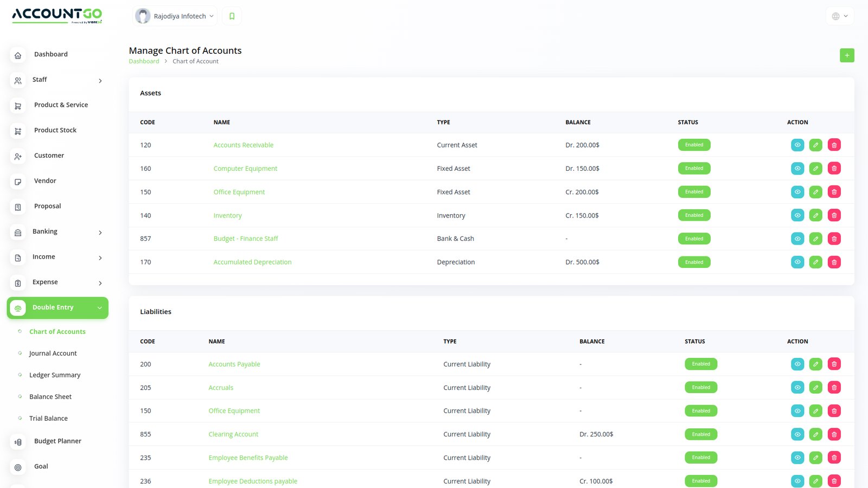Expand the Banking sidebar menu
This screenshot has height=488, width=868.
coord(58,232)
